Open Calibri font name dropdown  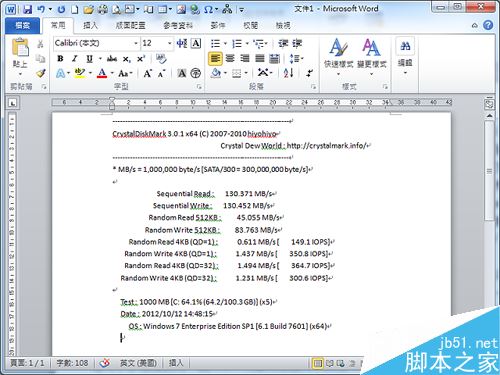coord(136,43)
